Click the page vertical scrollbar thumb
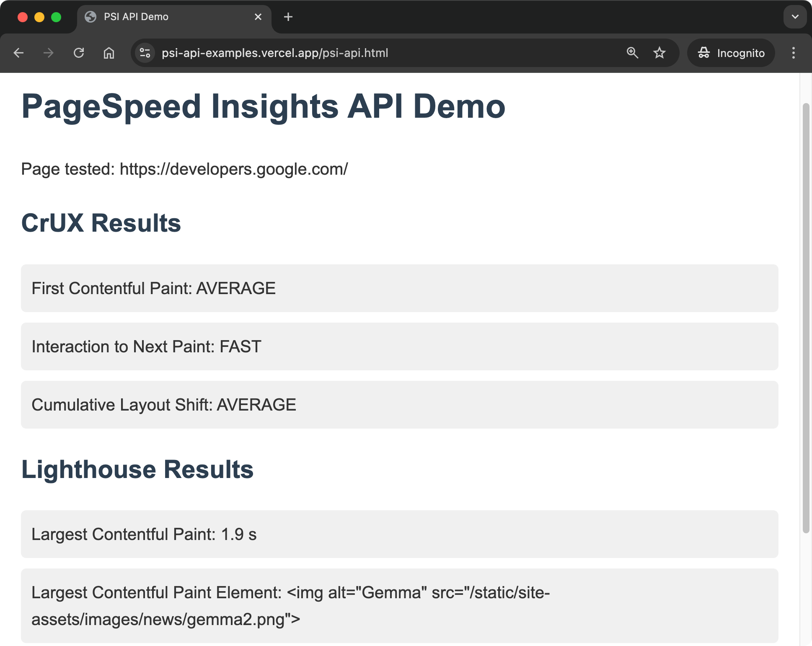 pos(806,318)
